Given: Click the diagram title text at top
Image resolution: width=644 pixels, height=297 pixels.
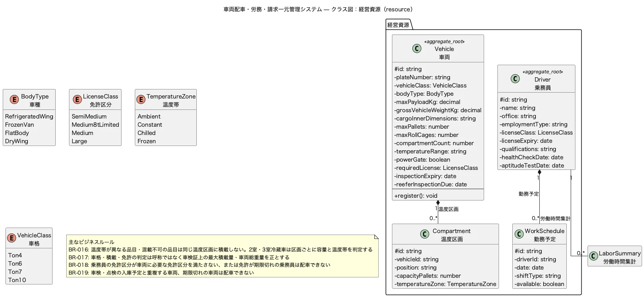Looking at the screenshot, I should click(x=319, y=9).
